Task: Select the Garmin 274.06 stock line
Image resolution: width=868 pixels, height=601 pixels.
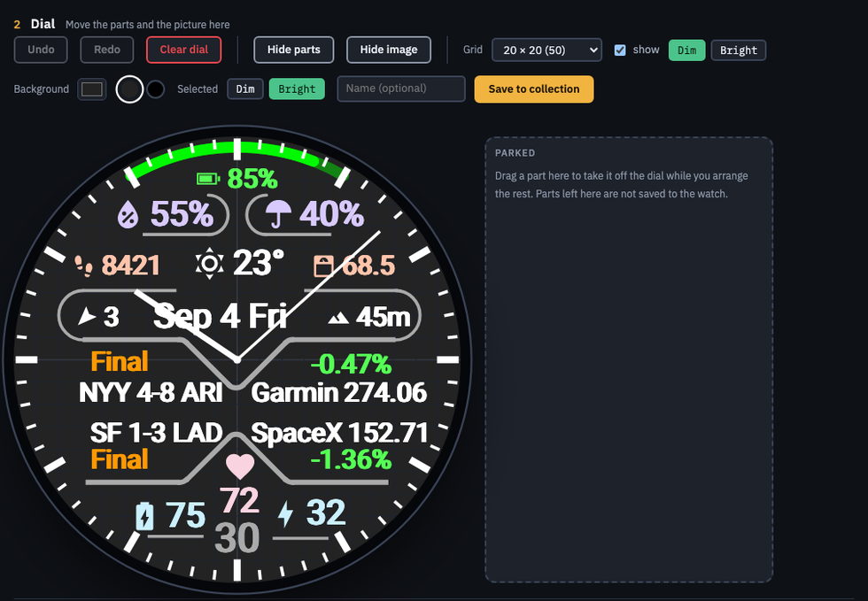Action: click(x=338, y=393)
